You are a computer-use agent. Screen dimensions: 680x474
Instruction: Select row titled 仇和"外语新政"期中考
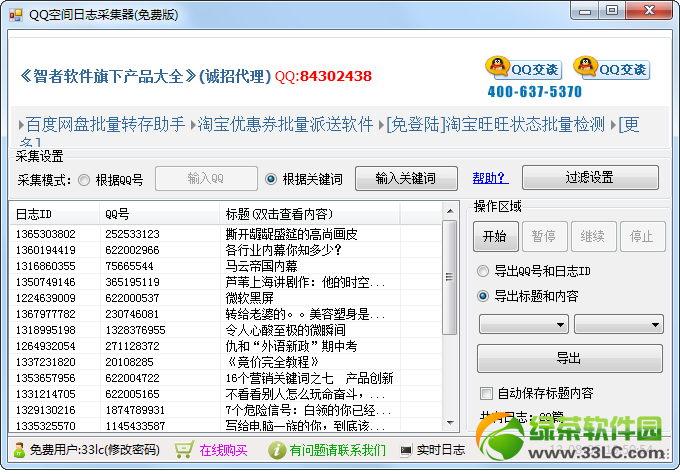[x=226, y=347]
